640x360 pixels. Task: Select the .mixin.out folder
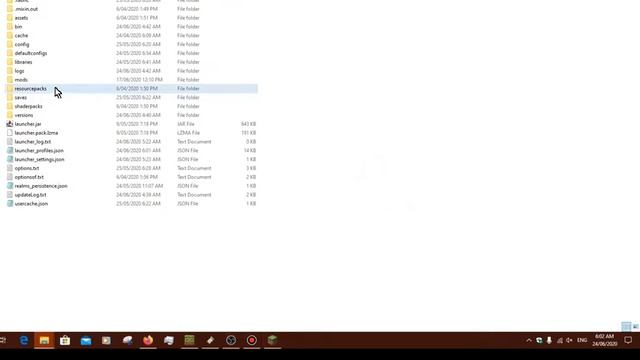click(26, 9)
